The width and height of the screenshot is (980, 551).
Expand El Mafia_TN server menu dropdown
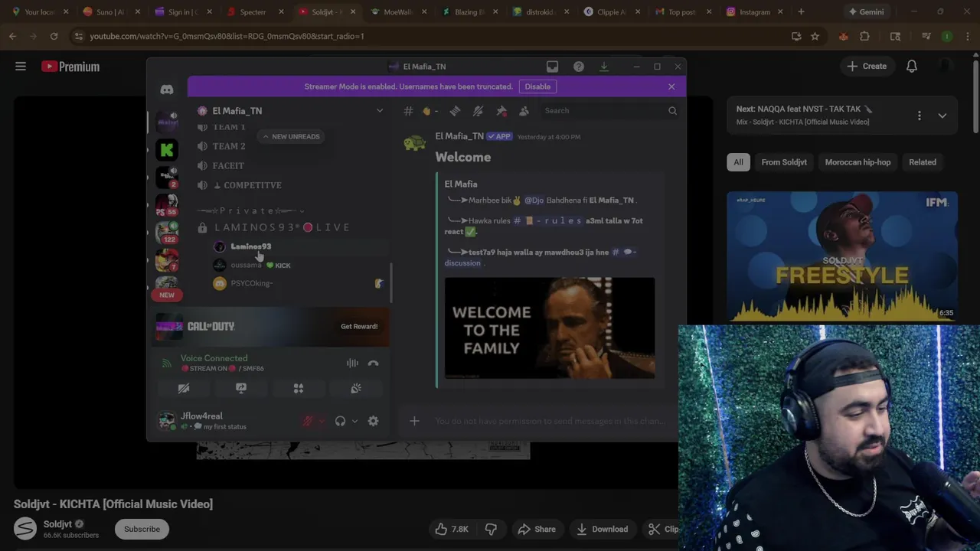[379, 111]
